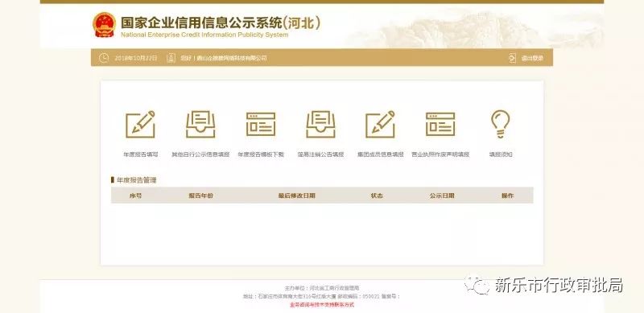Click the 其他自行公示信息填报 text label
Screen dimensions: 644x313
200,154
